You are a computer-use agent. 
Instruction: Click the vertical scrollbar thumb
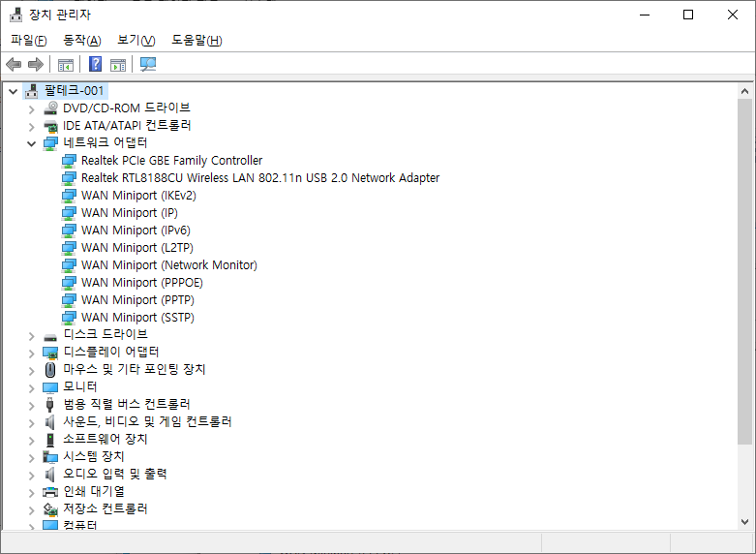tap(744, 272)
